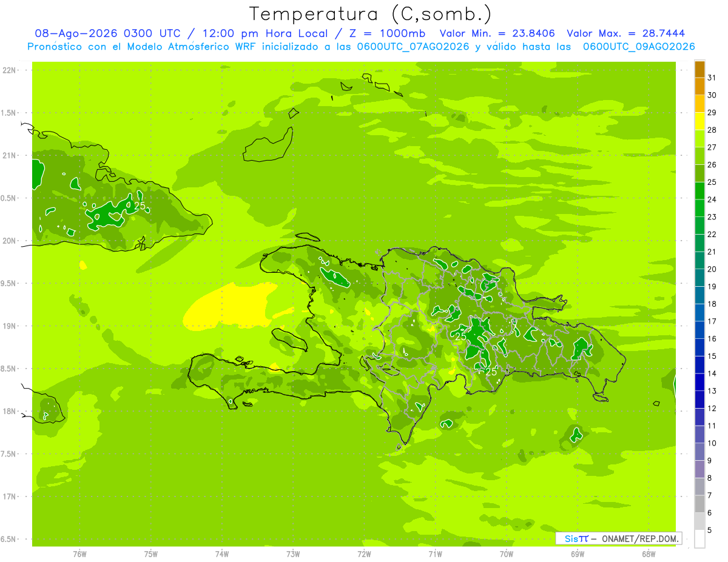Click the green swatch between 24 and 25
Screen dimensions: 728x562
click(x=699, y=191)
